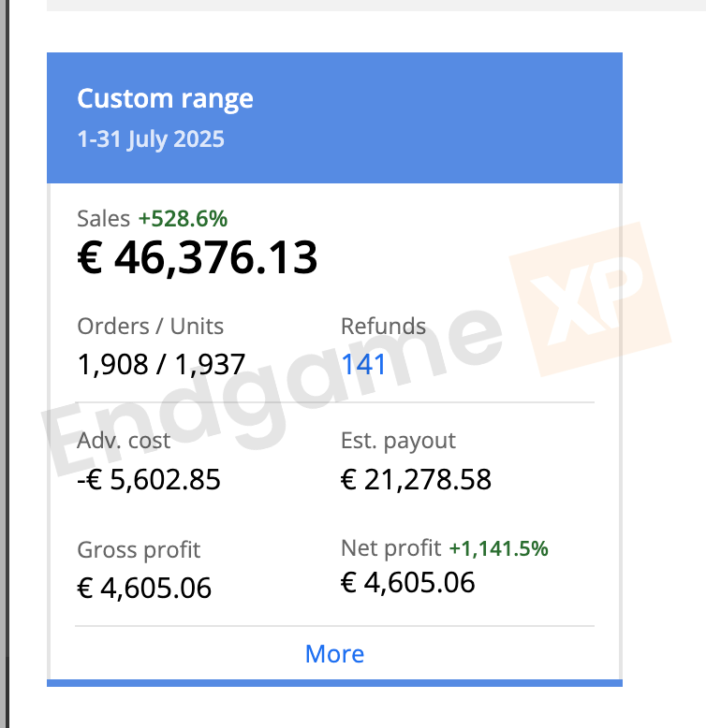Open the More details link
The width and height of the screenshot is (706, 728).
tap(334, 653)
